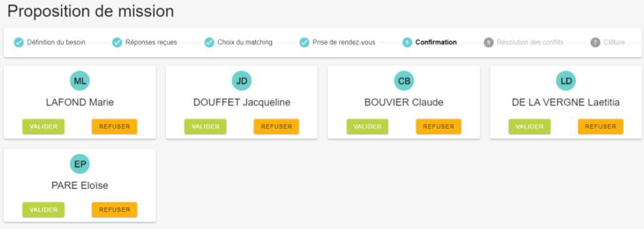The image size is (644, 229).
Task: Click the name DOUFFET Jacqueline
Action: coord(242,102)
